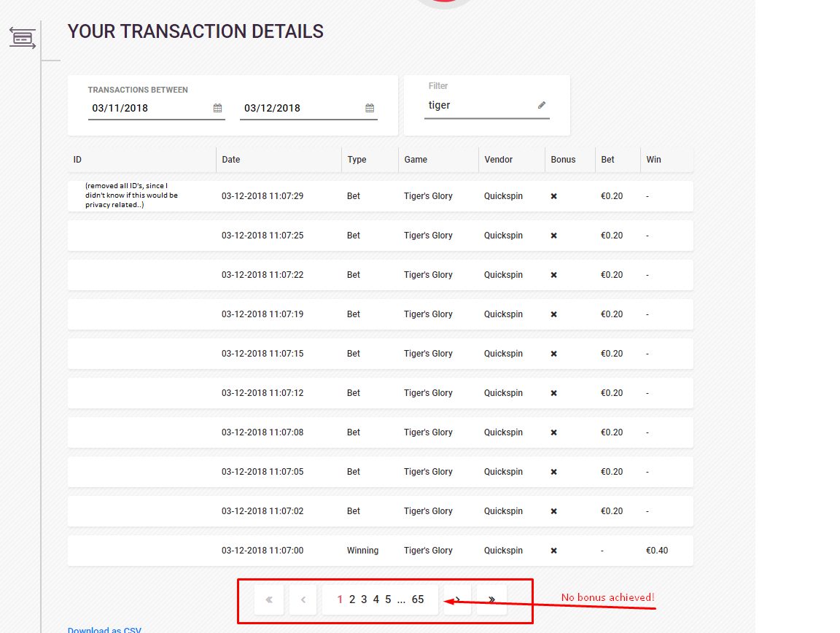840x633 pixels.
Task: Click the Transactions Between label
Action: click(x=138, y=90)
